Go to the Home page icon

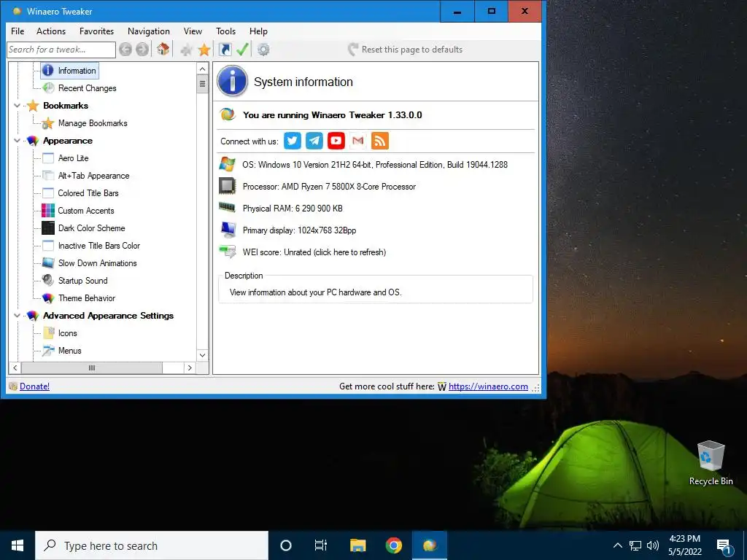pyautogui.click(x=163, y=49)
